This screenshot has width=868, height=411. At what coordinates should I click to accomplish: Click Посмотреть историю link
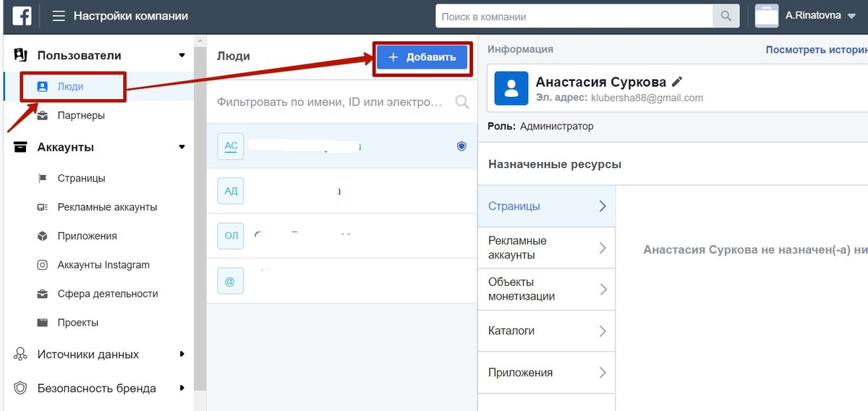coord(817,50)
